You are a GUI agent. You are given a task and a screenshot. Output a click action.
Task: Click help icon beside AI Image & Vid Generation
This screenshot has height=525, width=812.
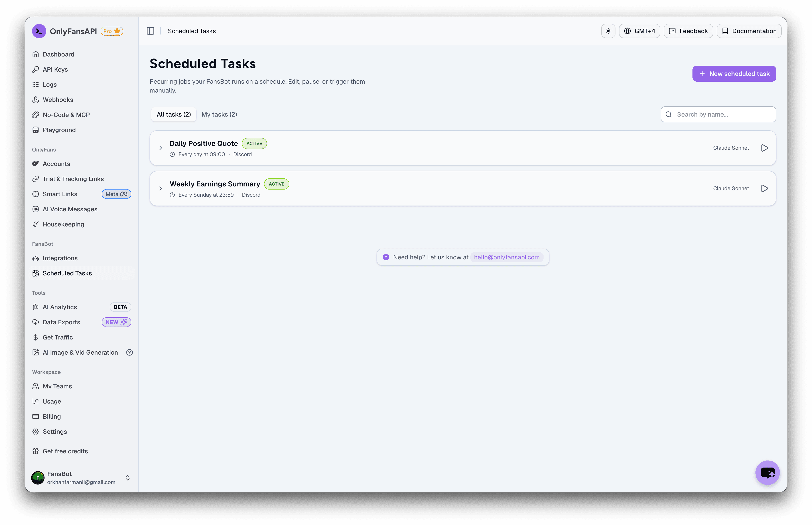(129, 353)
